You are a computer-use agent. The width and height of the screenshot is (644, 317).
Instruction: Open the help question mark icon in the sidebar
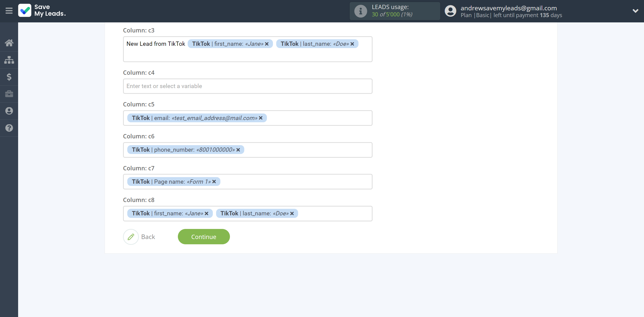(9, 128)
